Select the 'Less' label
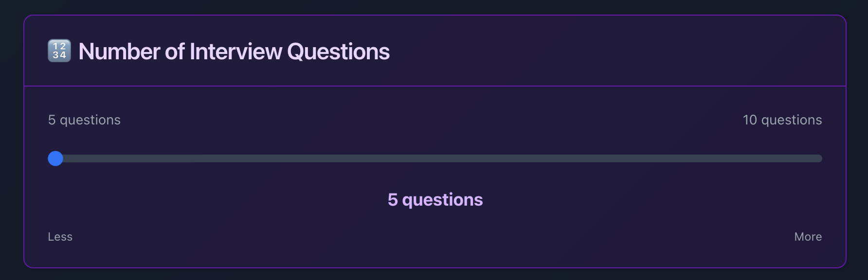 (59, 237)
